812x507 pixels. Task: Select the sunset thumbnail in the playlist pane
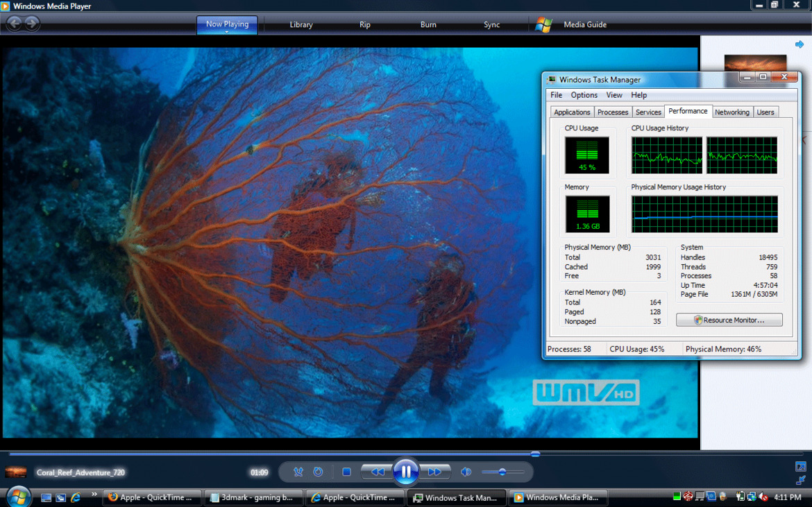[x=755, y=62]
